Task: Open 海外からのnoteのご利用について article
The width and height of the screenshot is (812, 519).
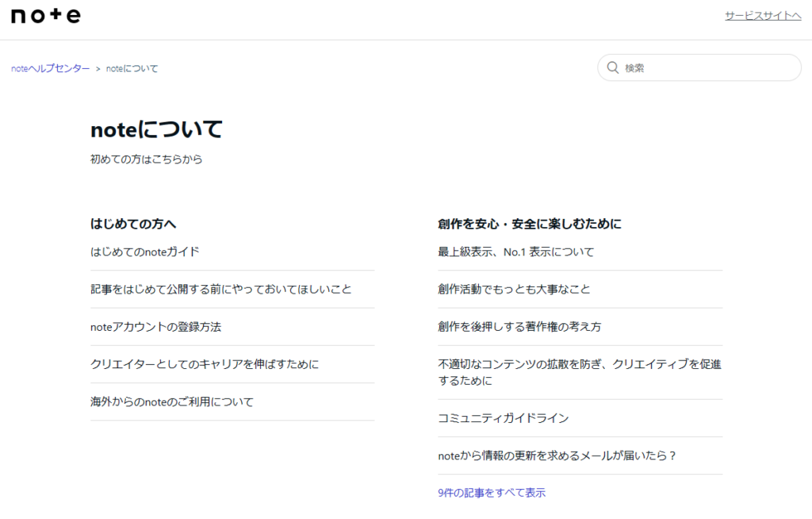Action: pyautogui.click(x=172, y=402)
